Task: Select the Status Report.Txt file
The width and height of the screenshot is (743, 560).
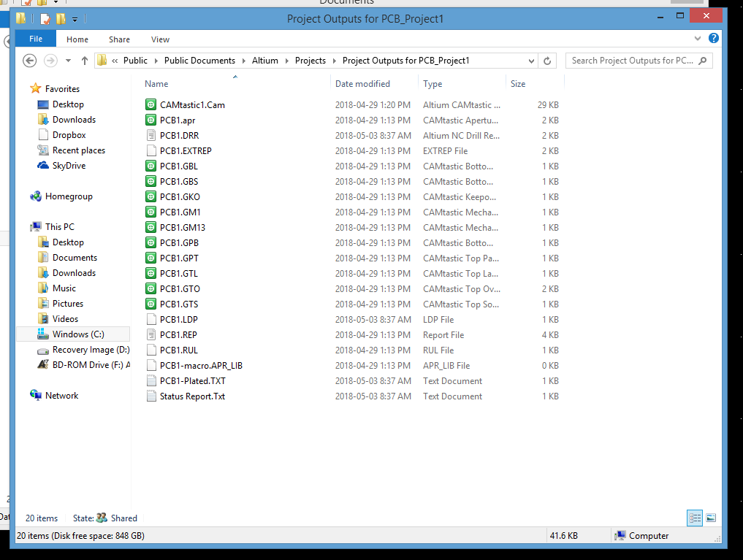Action: click(x=192, y=396)
